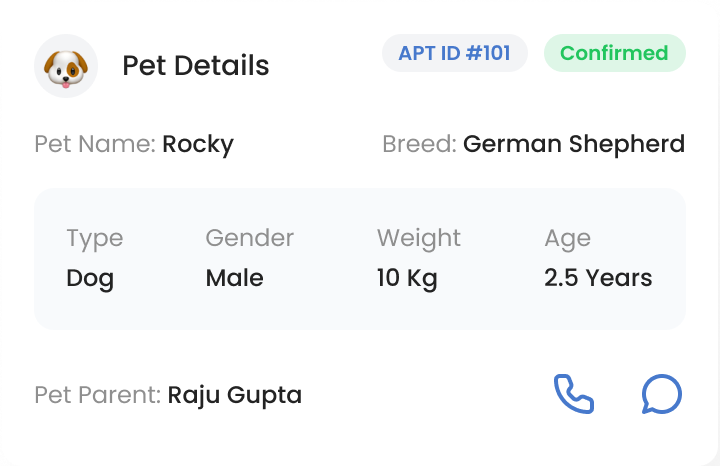Click the Pet Details heading
Screen dimensions: 720x466
(x=196, y=66)
